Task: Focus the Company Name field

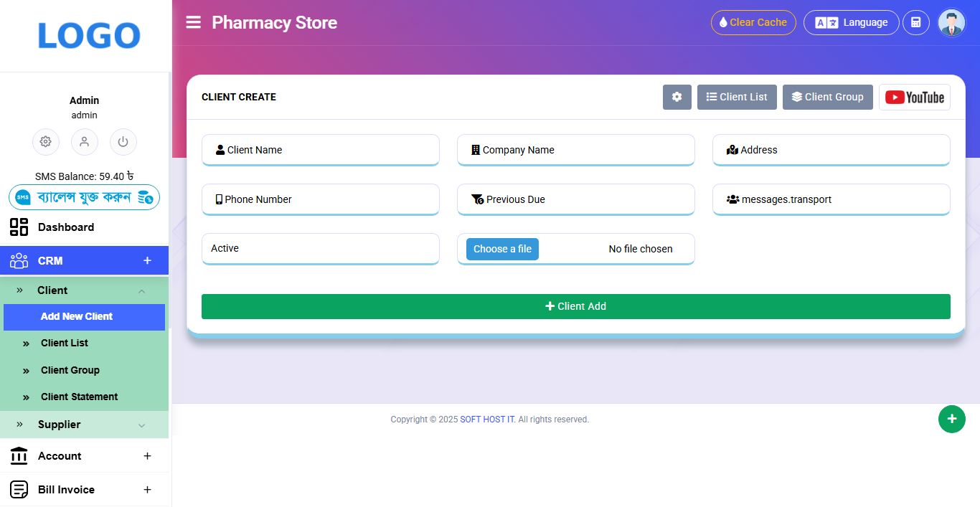Action: coord(575,150)
